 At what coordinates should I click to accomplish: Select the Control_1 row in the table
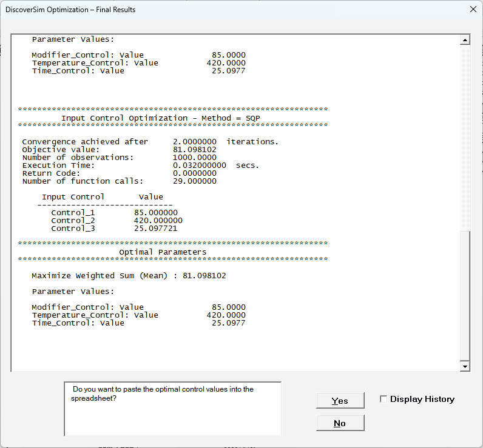[x=114, y=213]
